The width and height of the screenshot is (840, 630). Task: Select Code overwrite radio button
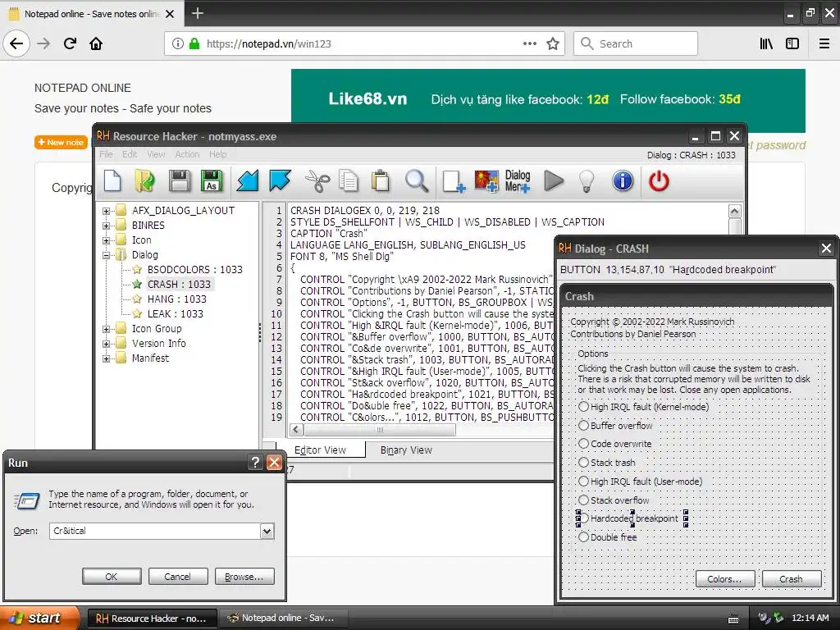point(583,444)
